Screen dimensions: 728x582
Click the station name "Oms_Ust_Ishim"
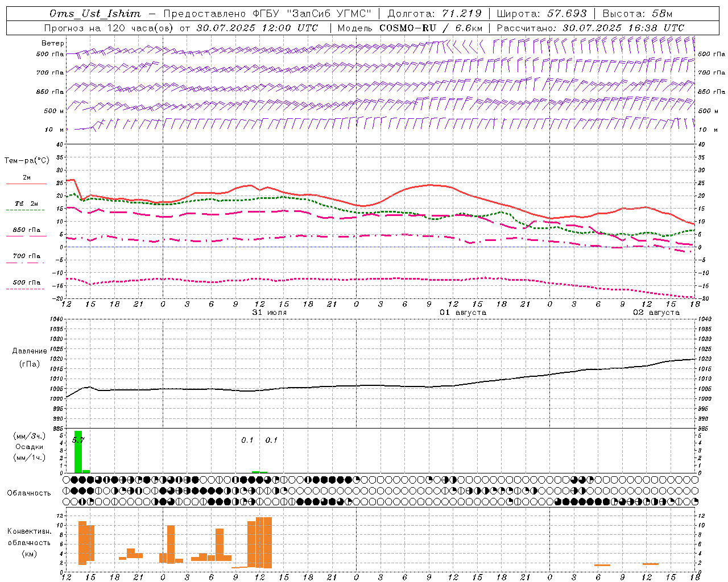(95, 14)
